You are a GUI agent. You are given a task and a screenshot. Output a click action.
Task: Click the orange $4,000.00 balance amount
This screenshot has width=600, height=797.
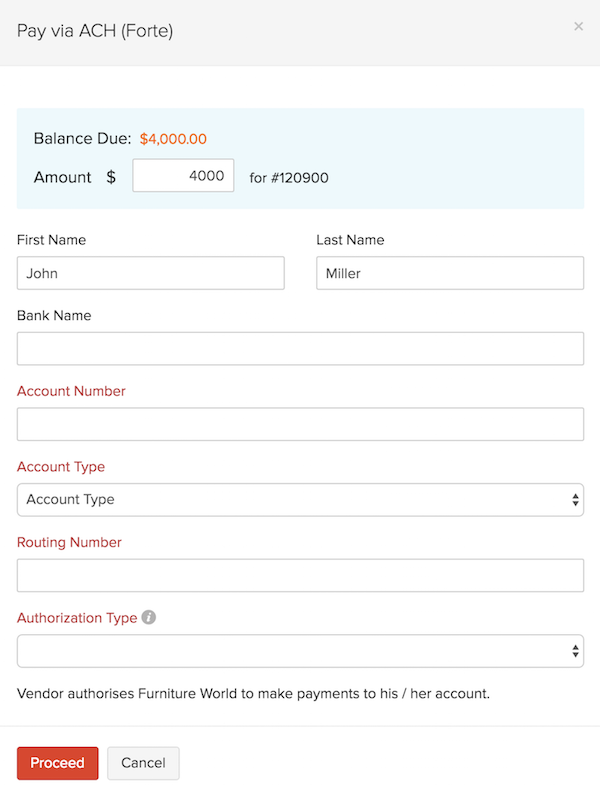[173, 139]
